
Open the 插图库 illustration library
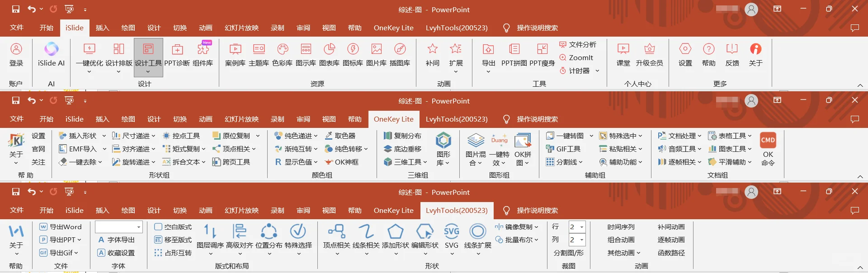(400, 55)
